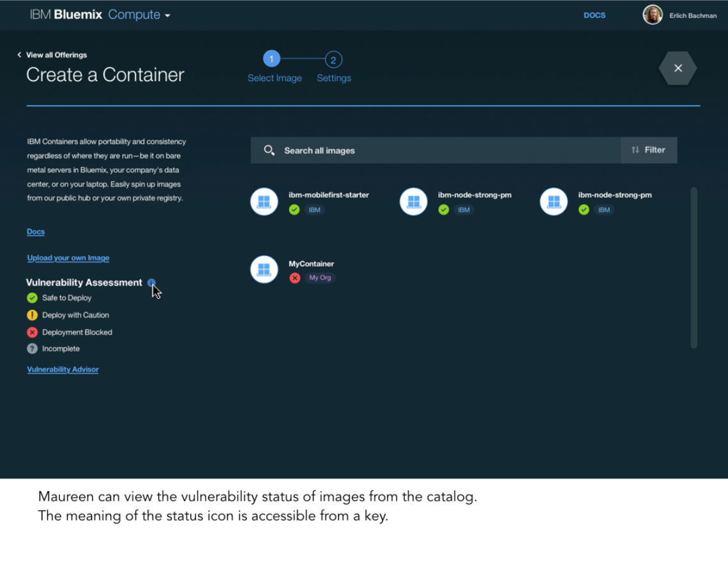
Task: Open the Vulnerability Advisor link
Action: pos(63,369)
